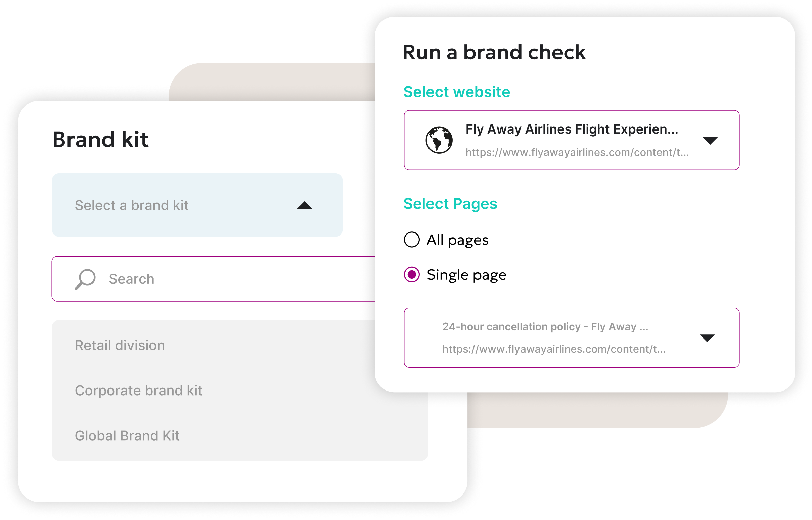Click the 'Select website' section heading
812x520 pixels.
tap(456, 92)
